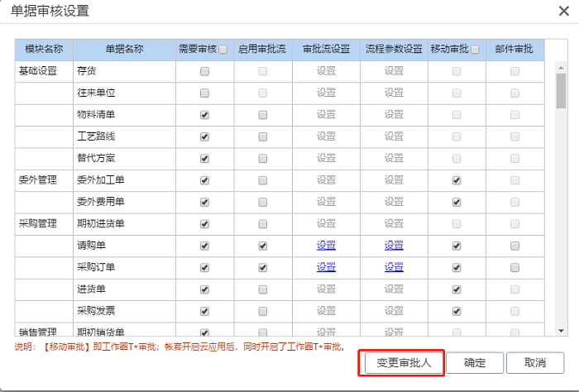Uncheck 移动审批 for 进货单 row
Image resolution: width=579 pixels, height=392 pixels.
click(457, 289)
